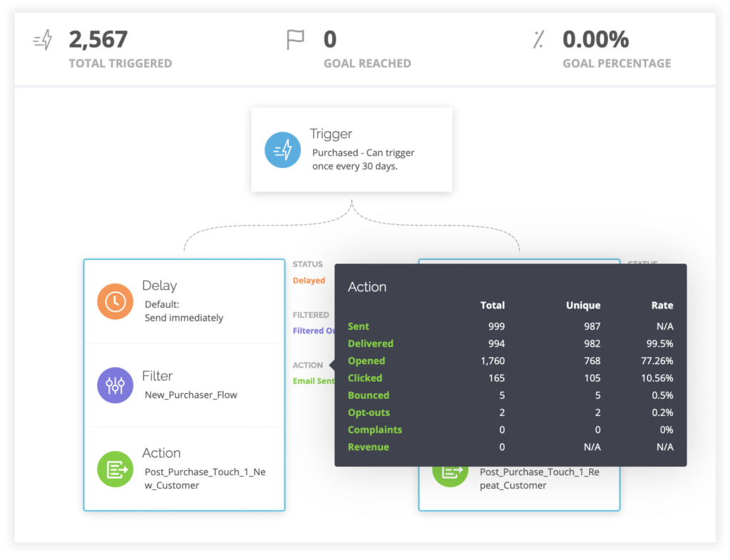Click the Bounced metric in Action popup
This screenshot has width=730, height=560.
coord(369,395)
